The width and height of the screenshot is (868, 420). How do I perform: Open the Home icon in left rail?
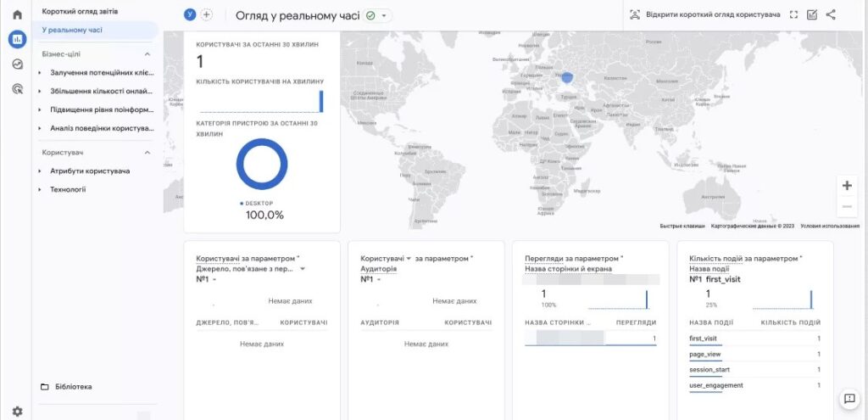coord(17,14)
